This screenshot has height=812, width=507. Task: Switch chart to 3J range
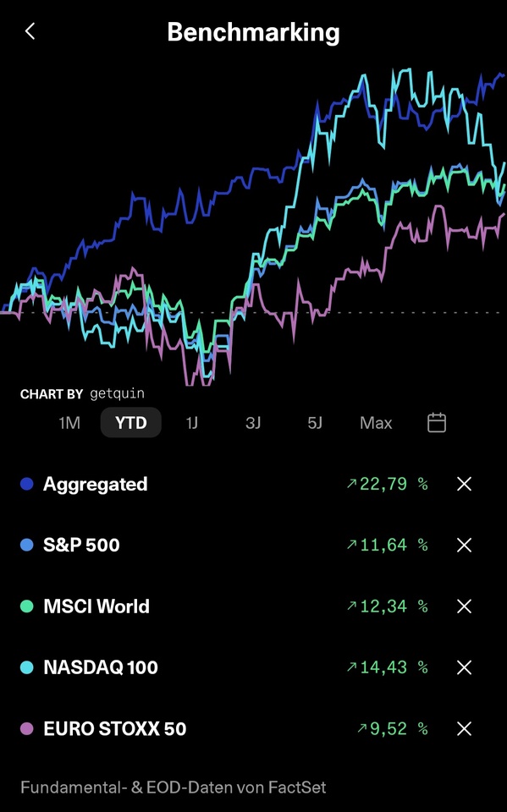253,423
